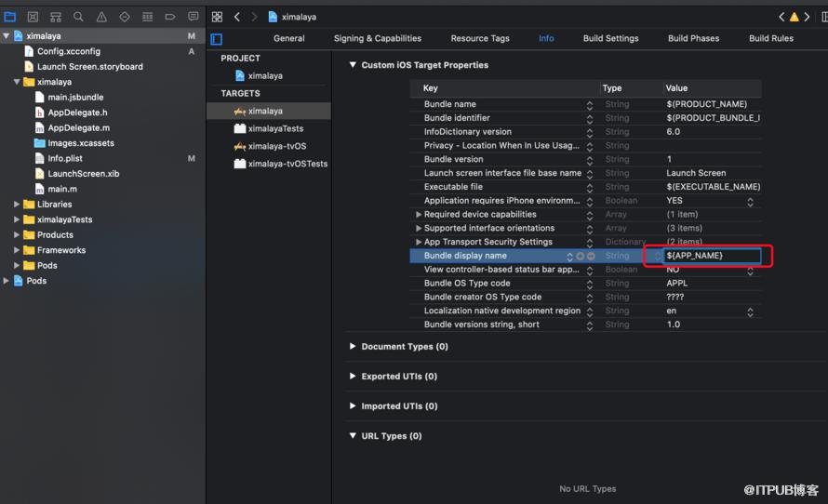This screenshot has height=504, width=828.
Task: Open the Test navigator diamond icon
Action: coord(124,17)
